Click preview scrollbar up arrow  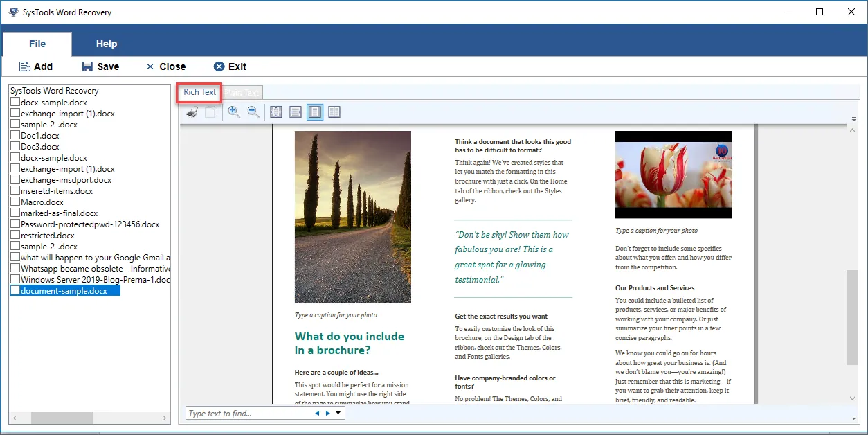click(x=852, y=131)
